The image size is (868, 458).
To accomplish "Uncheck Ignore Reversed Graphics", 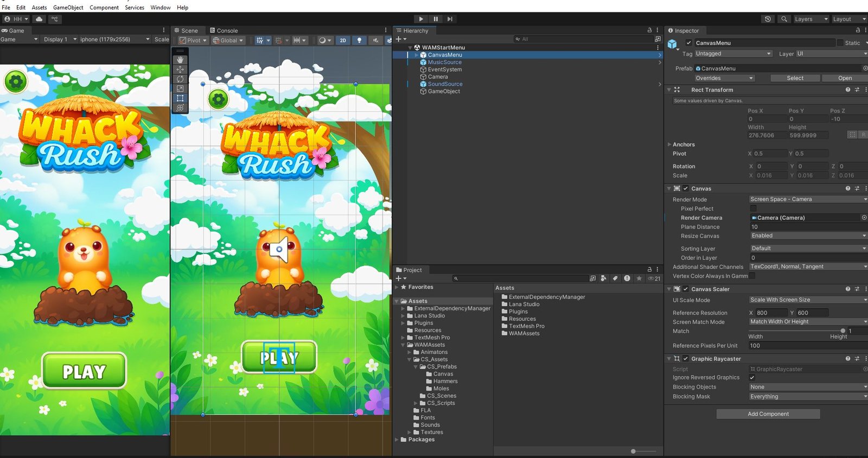I will 752,378.
